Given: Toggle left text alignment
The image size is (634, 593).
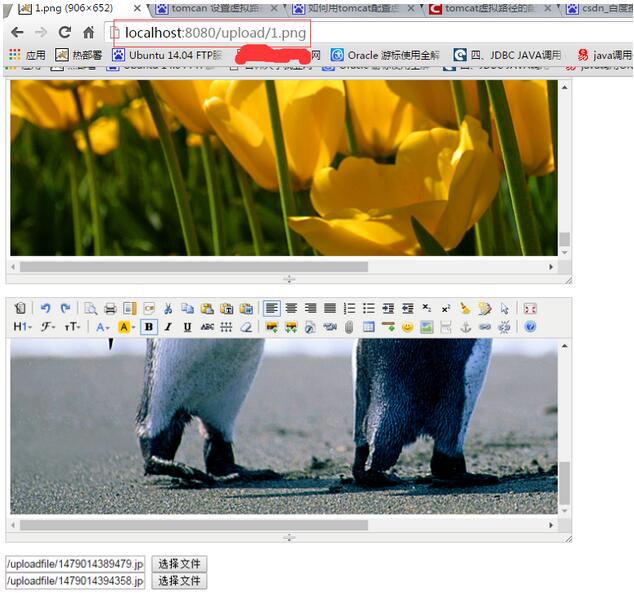Looking at the screenshot, I should 272,309.
